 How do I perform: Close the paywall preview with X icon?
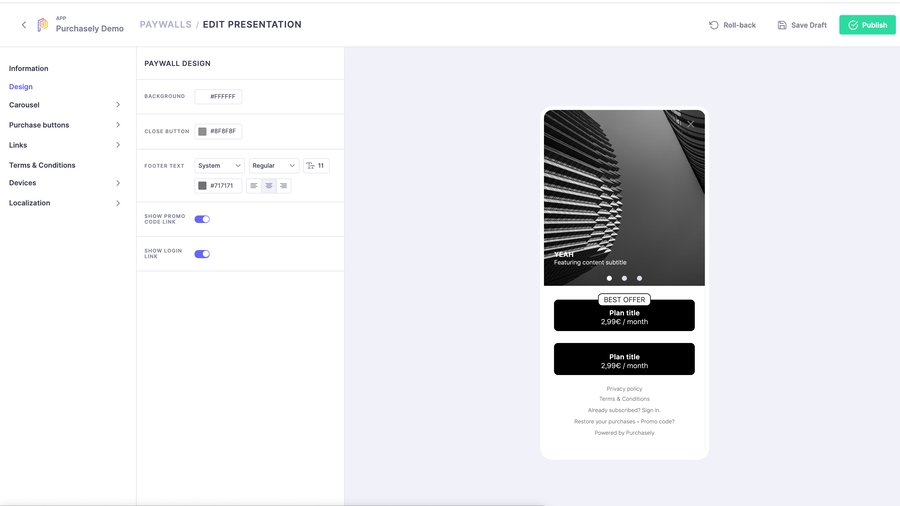pos(690,124)
